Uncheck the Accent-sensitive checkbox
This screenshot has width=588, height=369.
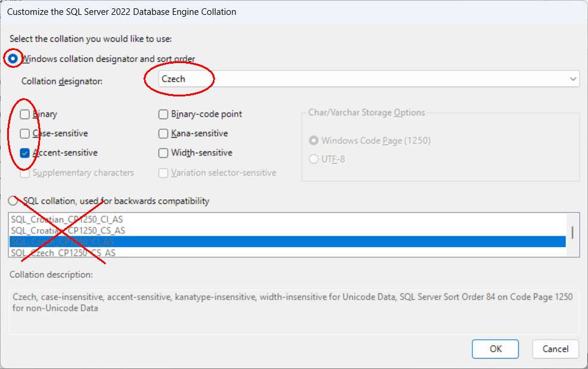tap(25, 153)
